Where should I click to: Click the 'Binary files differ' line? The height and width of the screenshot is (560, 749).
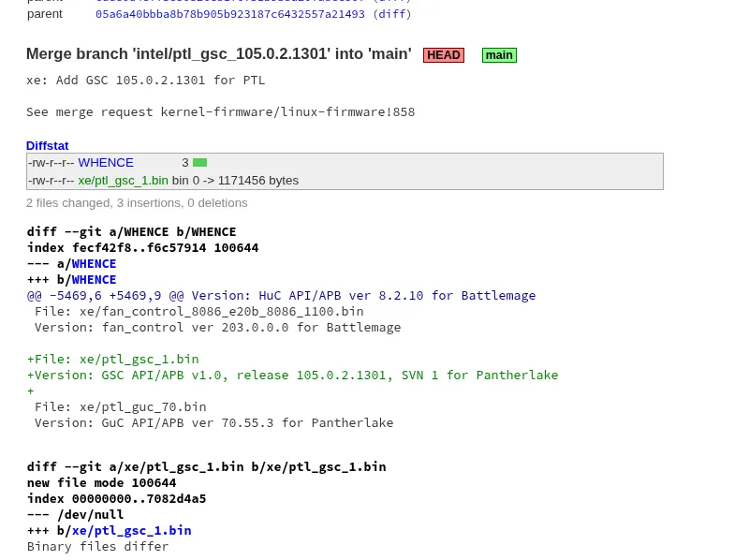click(x=97, y=547)
